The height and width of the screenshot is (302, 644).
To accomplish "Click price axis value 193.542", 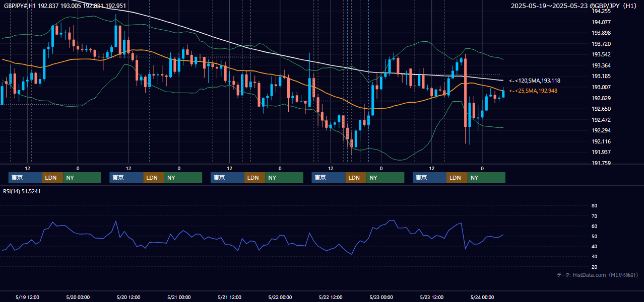I will (x=601, y=55).
